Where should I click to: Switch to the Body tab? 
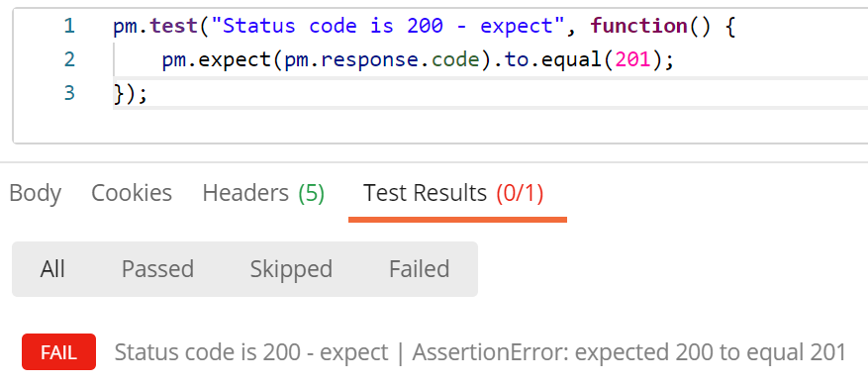(x=35, y=193)
